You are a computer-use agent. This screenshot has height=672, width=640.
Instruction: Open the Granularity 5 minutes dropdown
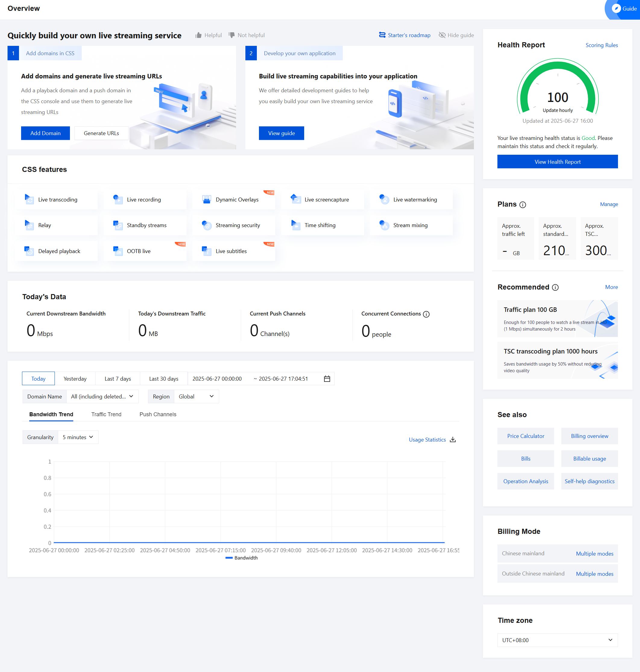[x=78, y=437]
